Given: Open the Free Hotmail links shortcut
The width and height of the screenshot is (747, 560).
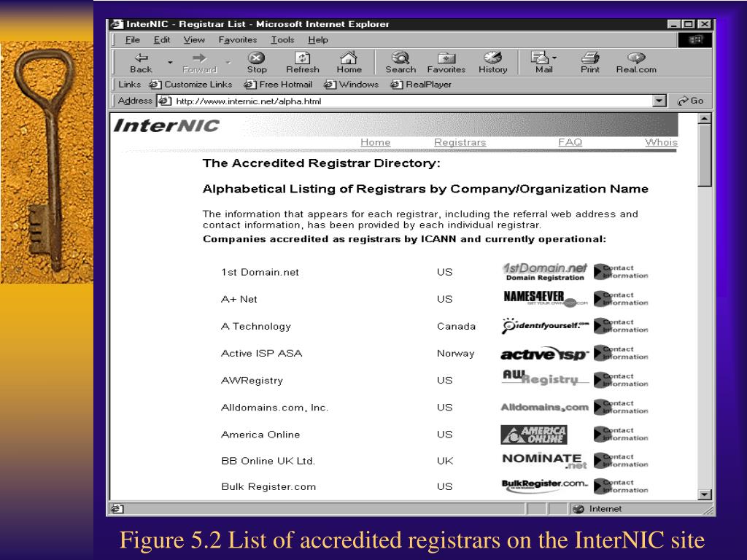Looking at the screenshot, I should (x=278, y=85).
